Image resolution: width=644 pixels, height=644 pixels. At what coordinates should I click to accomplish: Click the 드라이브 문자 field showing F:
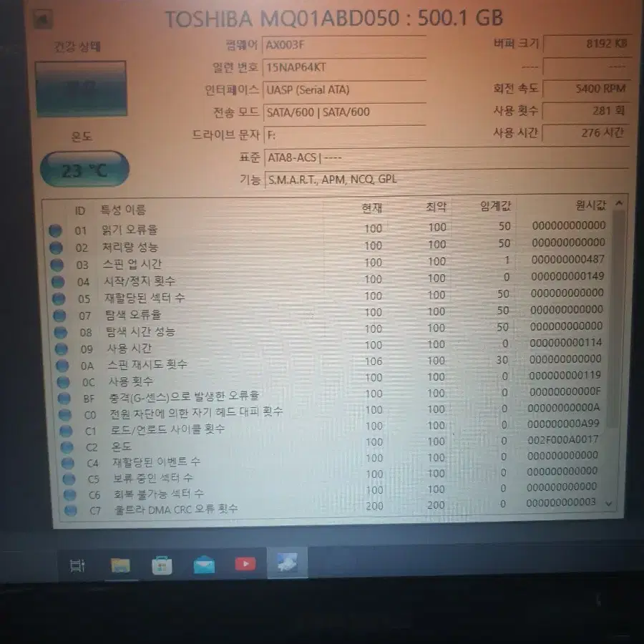tap(344, 135)
